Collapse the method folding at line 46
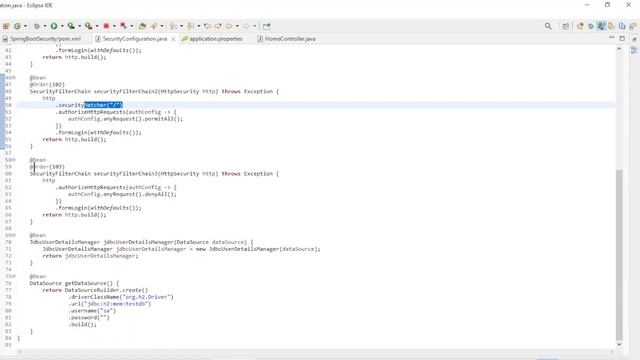 point(15,78)
